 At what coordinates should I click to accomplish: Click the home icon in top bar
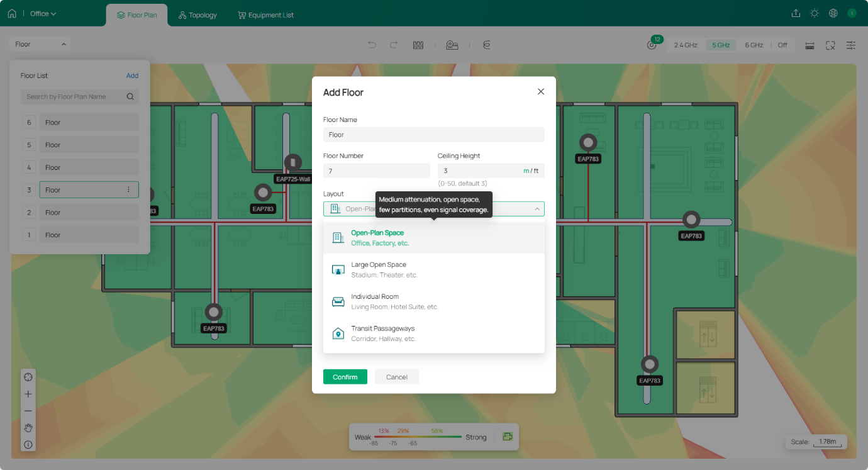point(12,13)
